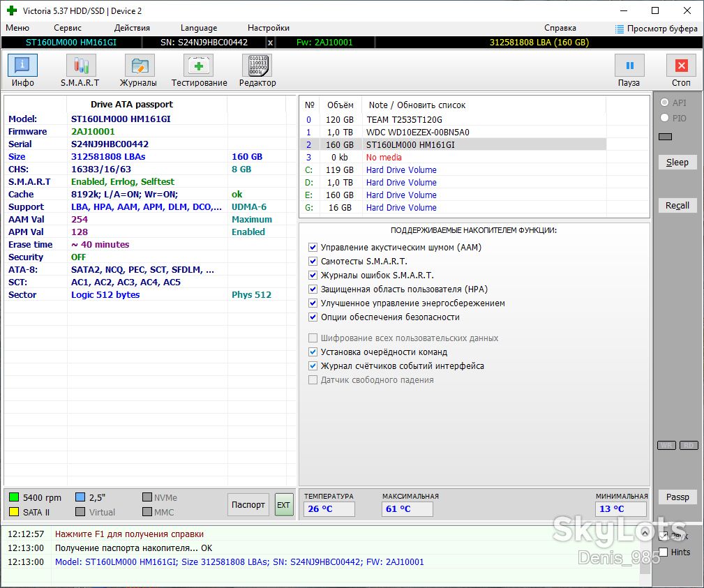Click the Паспорт button
Screen dimensions: 704x588
(x=248, y=504)
